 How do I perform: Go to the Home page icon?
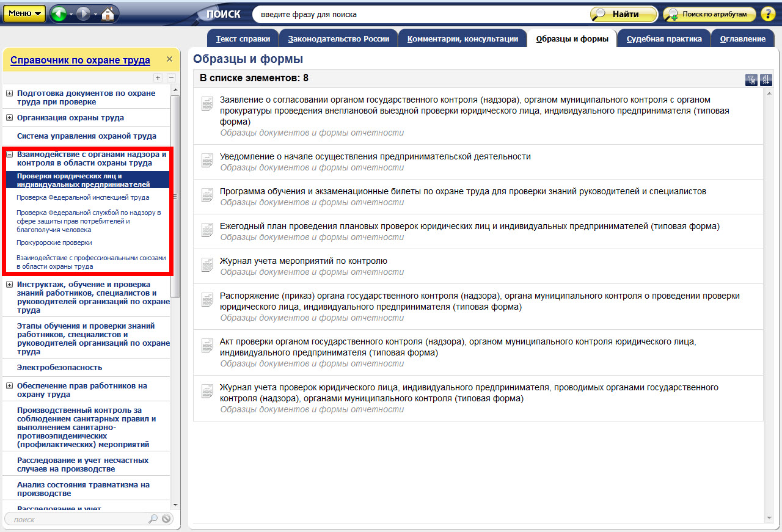[108, 13]
